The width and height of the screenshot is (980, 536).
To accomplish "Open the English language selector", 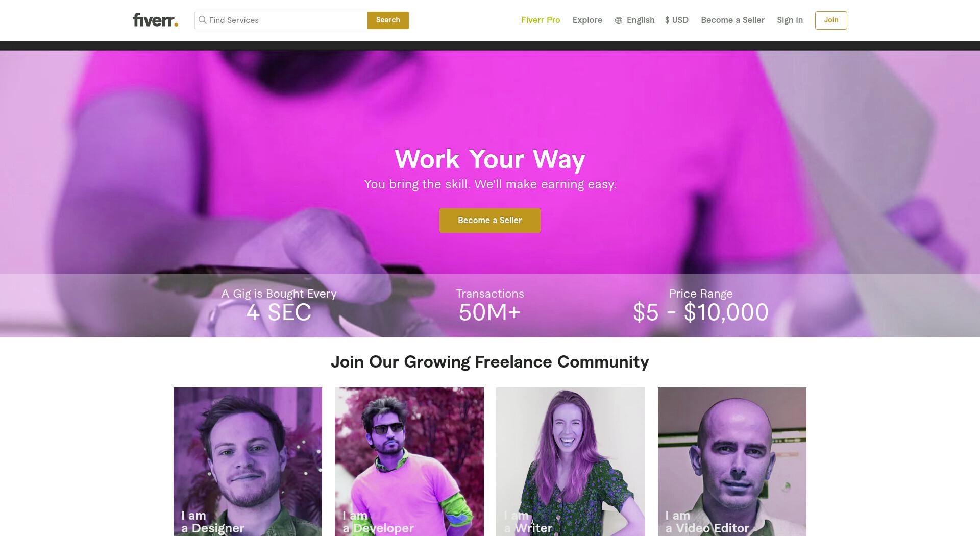I will coord(635,20).
